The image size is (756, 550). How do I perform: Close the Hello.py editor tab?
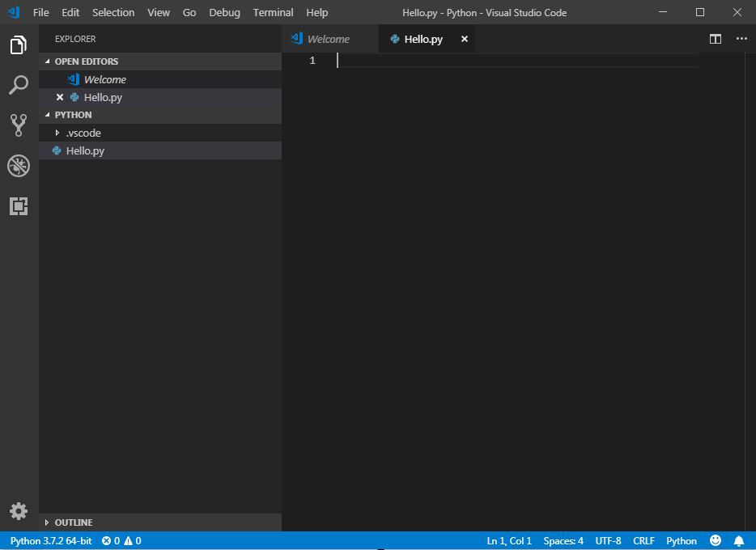point(465,39)
